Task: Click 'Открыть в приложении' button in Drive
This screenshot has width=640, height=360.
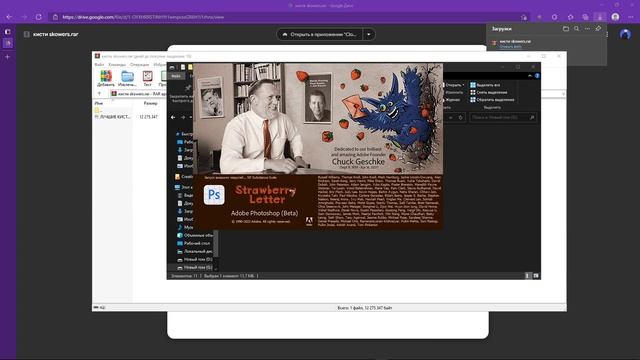Action: pos(320,34)
